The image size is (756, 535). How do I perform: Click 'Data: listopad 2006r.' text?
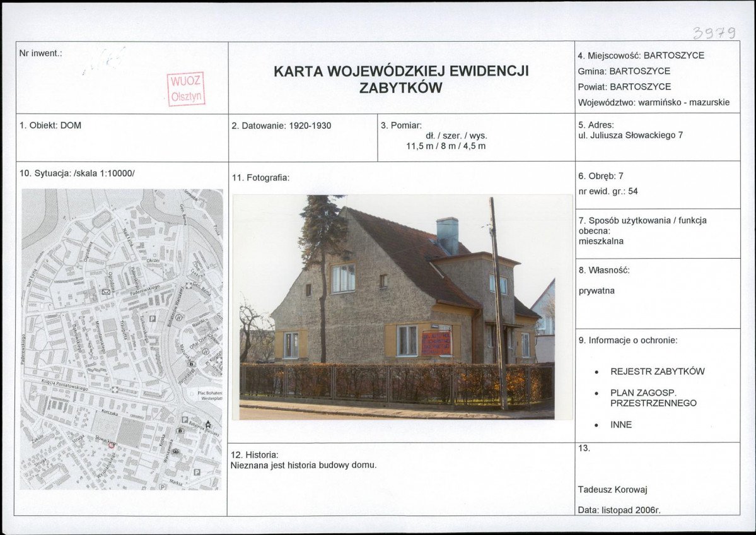(619, 510)
